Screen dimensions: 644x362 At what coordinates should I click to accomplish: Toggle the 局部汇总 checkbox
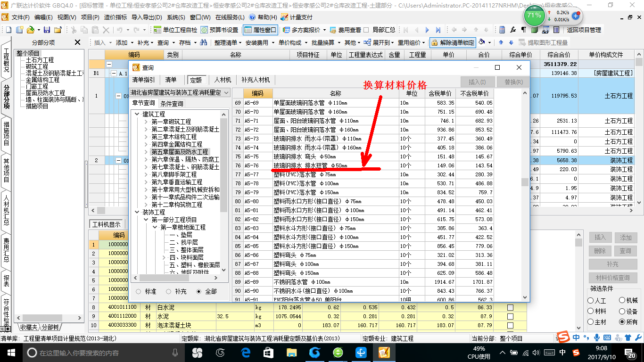(367, 30)
